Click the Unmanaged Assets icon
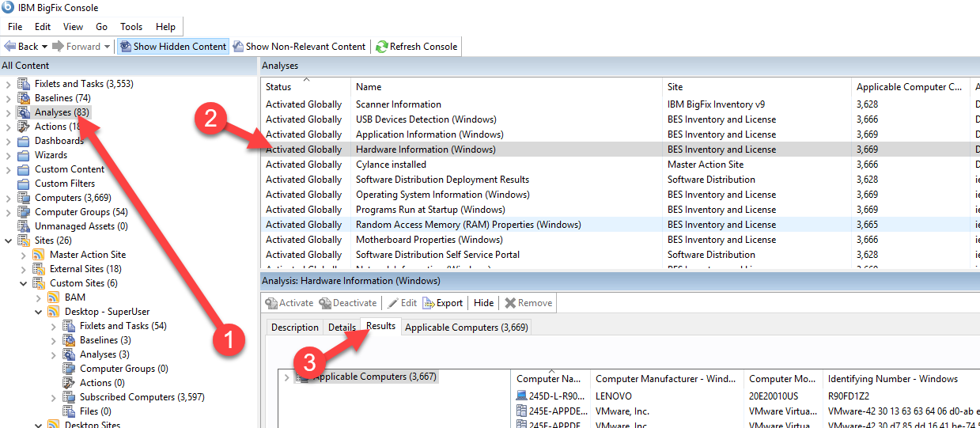This screenshot has width=980, height=428. pyautogui.click(x=24, y=226)
